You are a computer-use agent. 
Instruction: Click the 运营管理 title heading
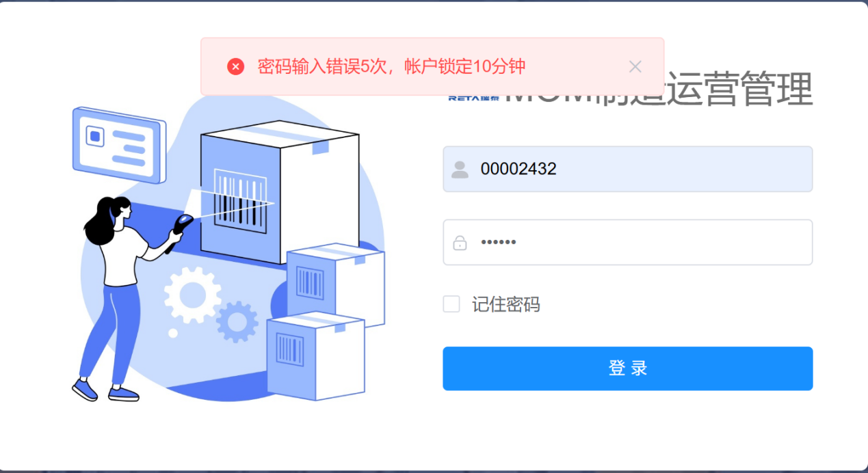739,89
